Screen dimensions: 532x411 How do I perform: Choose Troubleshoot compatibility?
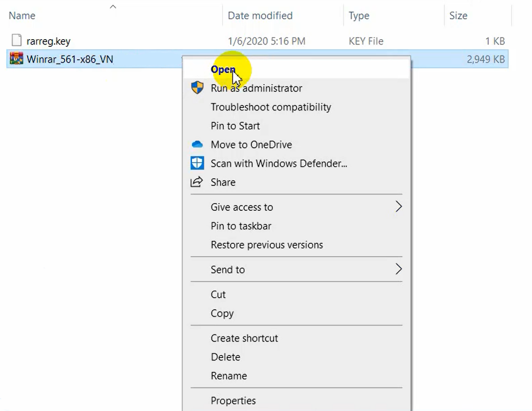pyautogui.click(x=271, y=107)
